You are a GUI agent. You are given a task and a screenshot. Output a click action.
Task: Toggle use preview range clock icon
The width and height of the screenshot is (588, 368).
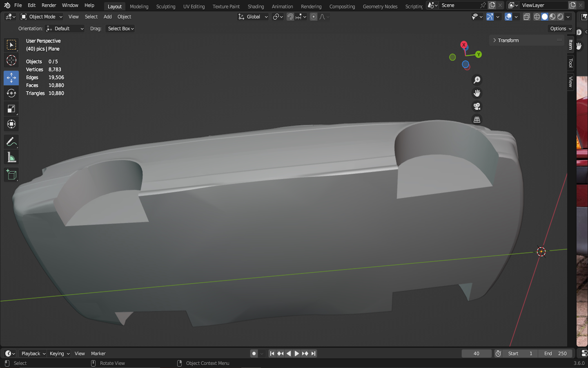click(498, 354)
